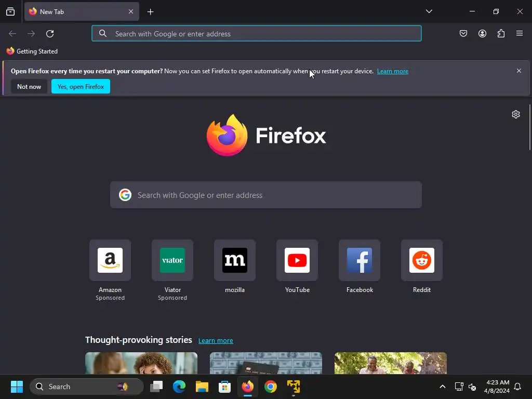Open muted volume tray icon
The image size is (532, 399).
click(x=472, y=387)
